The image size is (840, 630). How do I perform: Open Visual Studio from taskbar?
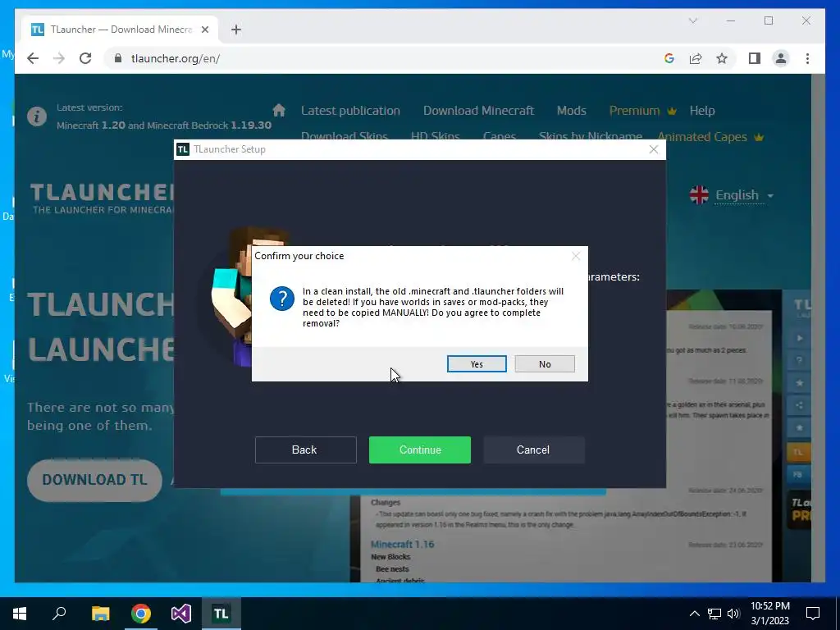[x=181, y=614]
